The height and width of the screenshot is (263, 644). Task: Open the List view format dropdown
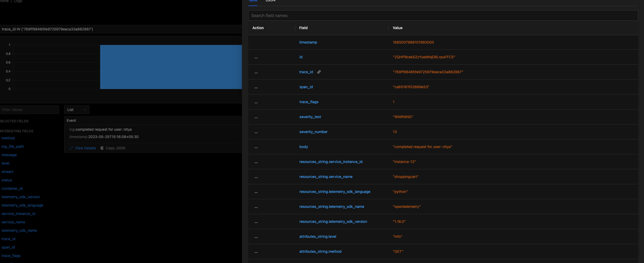click(77, 109)
